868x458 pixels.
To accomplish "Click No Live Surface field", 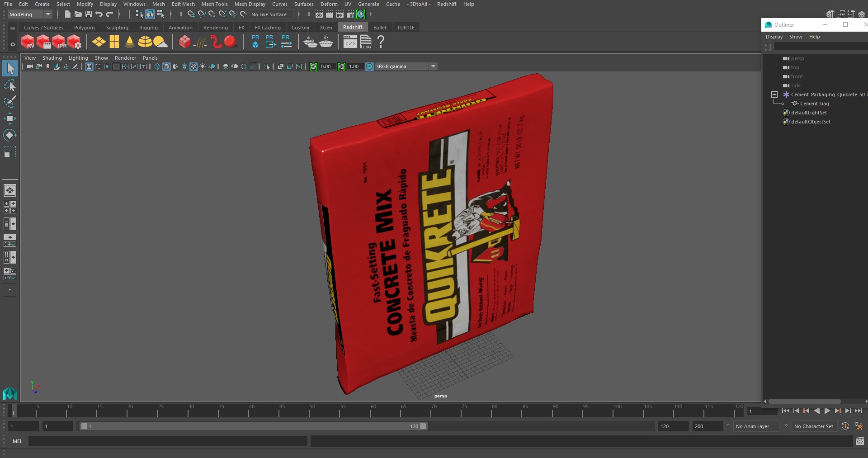I will [272, 14].
